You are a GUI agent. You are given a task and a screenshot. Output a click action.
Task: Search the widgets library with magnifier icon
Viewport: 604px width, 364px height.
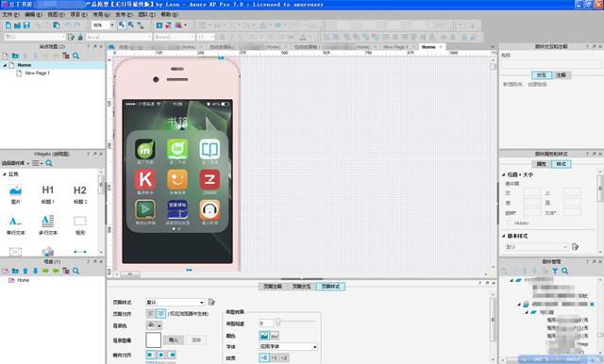(x=49, y=163)
